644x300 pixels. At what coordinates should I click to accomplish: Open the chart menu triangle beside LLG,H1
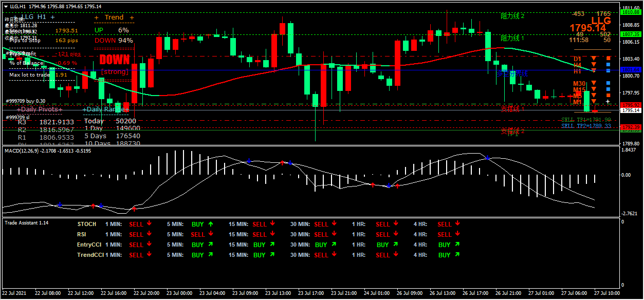tap(6, 6)
